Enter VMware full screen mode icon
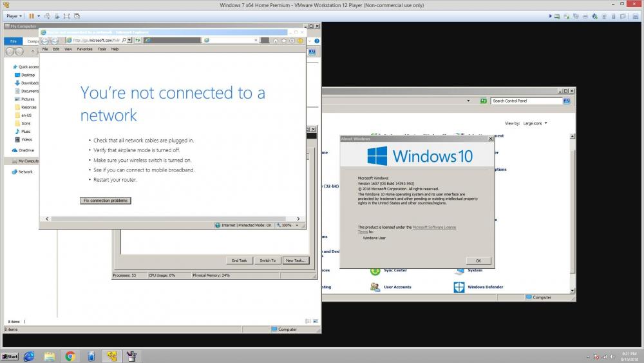The image size is (644, 363). coord(66,16)
